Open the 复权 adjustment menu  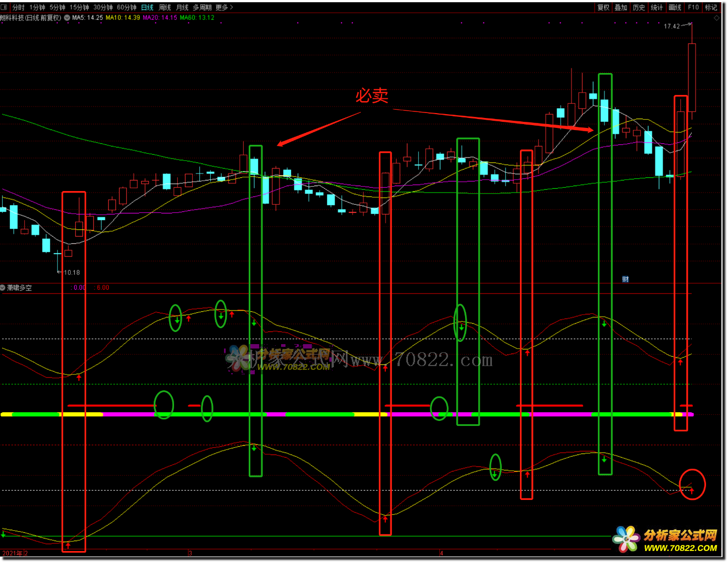point(603,8)
